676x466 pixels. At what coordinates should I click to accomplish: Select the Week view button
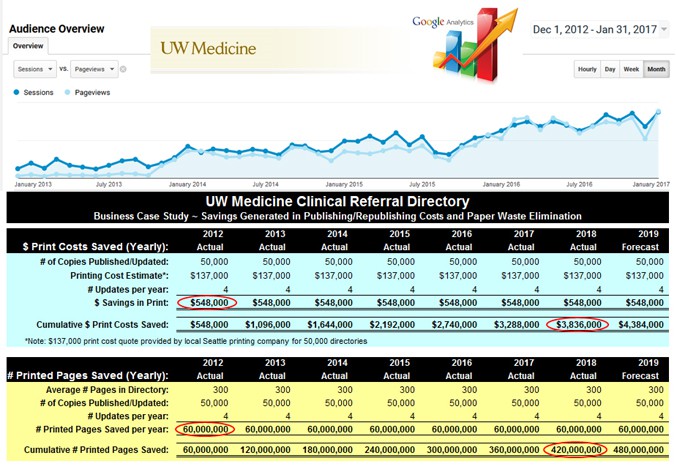point(631,69)
